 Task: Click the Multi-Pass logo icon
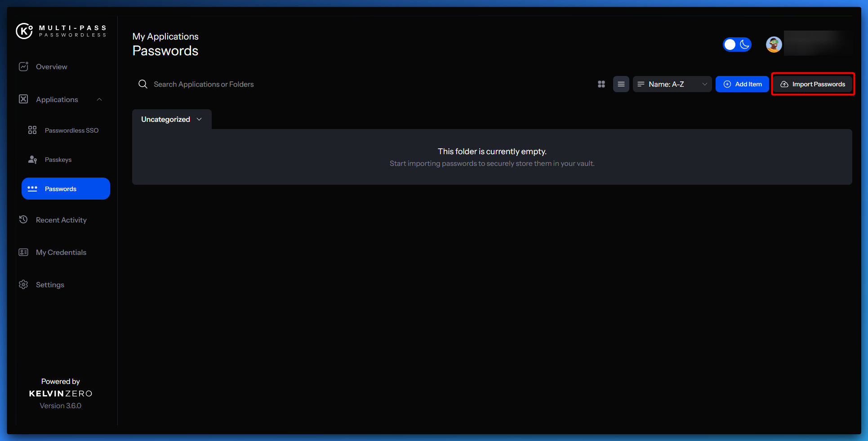point(24,31)
